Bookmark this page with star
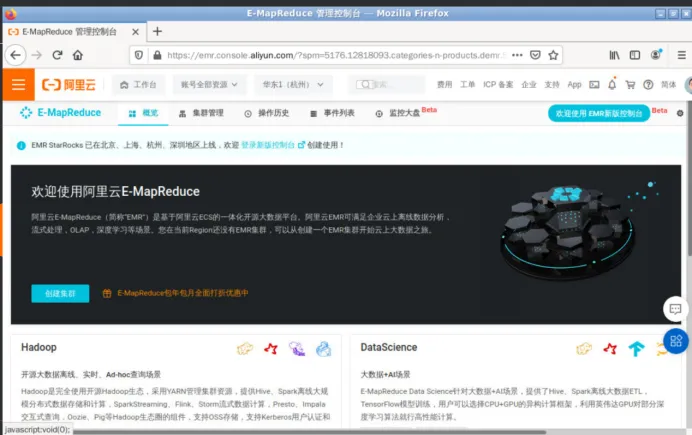Viewport: 692px width, 435px height. click(553, 55)
